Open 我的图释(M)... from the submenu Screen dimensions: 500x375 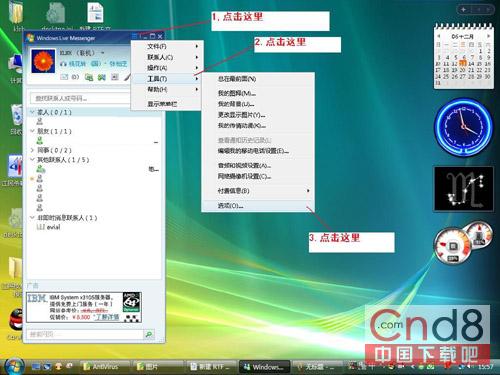(258, 93)
